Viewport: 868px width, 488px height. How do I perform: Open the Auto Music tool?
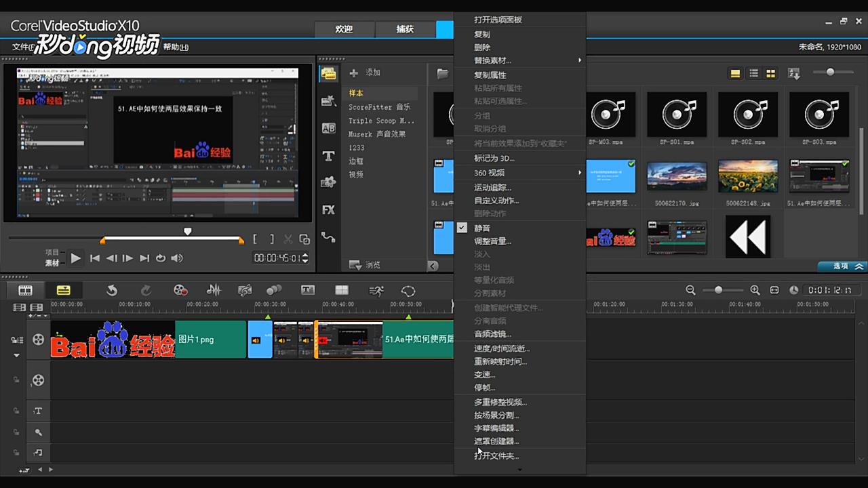point(245,290)
